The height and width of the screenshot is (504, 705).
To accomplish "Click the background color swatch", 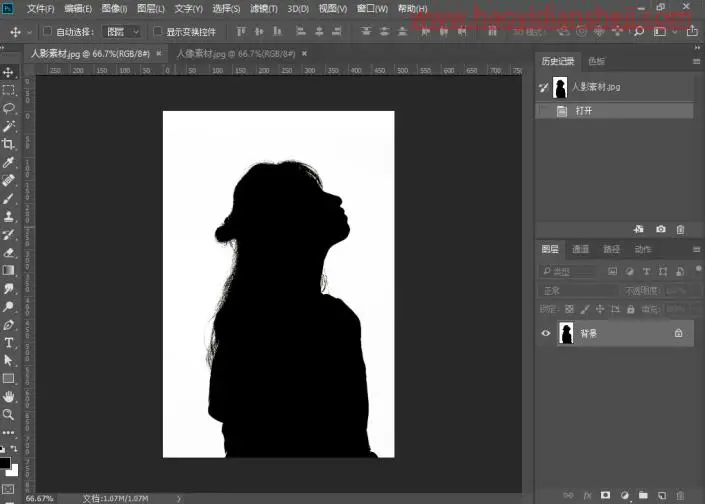I will (13, 472).
